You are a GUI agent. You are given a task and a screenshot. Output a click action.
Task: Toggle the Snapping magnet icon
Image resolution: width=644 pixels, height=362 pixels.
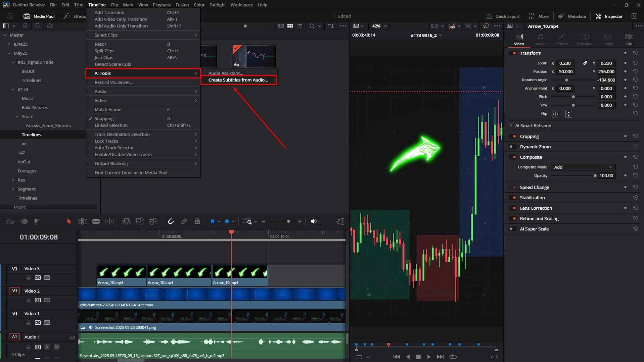171,221
